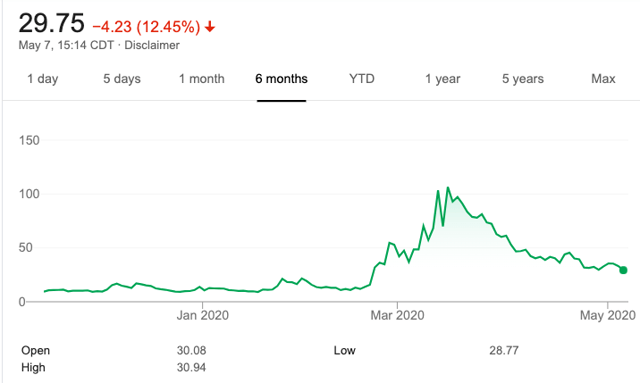Click the High value 30.94
640x383 pixels.
pyautogui.click(x=191, y=367)
